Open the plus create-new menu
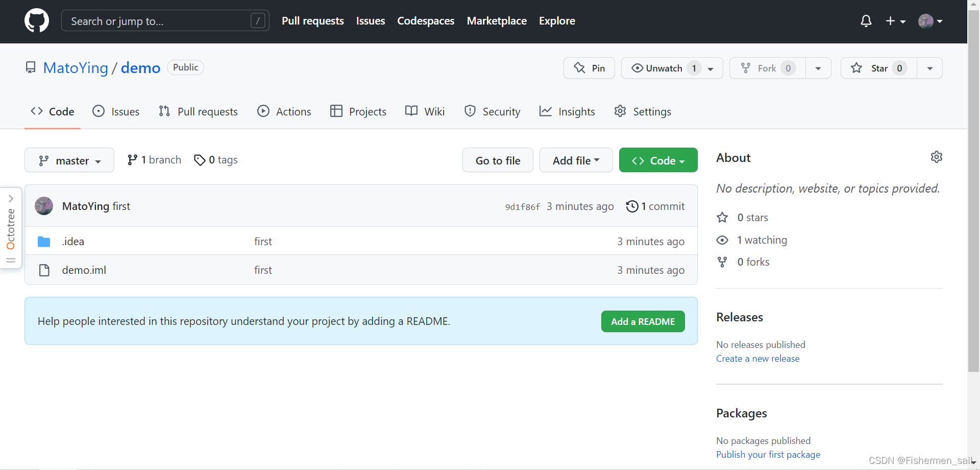 895,21
